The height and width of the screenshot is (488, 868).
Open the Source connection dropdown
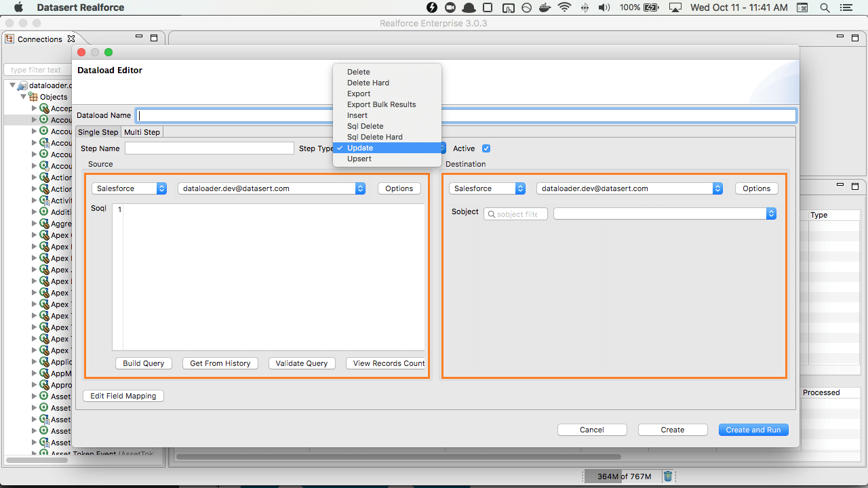point(272,188)
